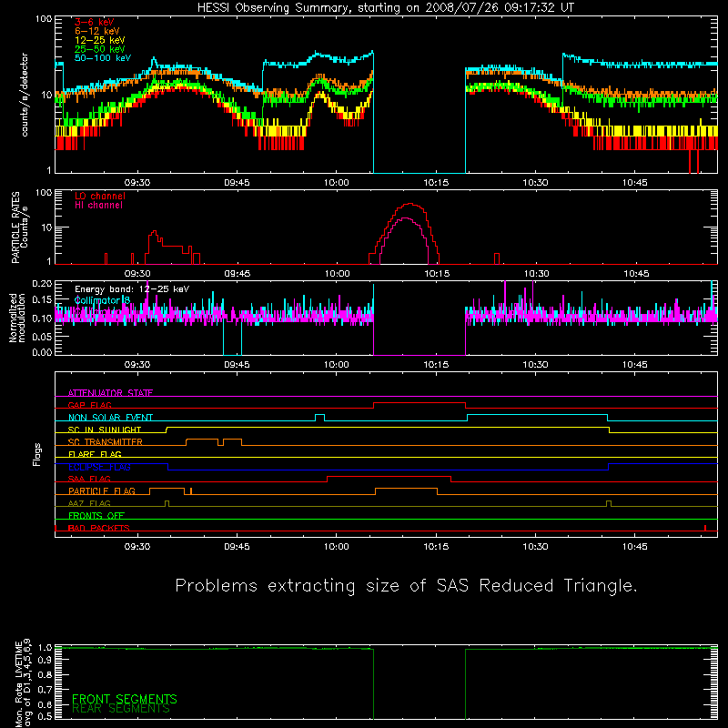Click the HI channel legend label
This screenshot has width=728, height=728.
(x=98, y=206)
